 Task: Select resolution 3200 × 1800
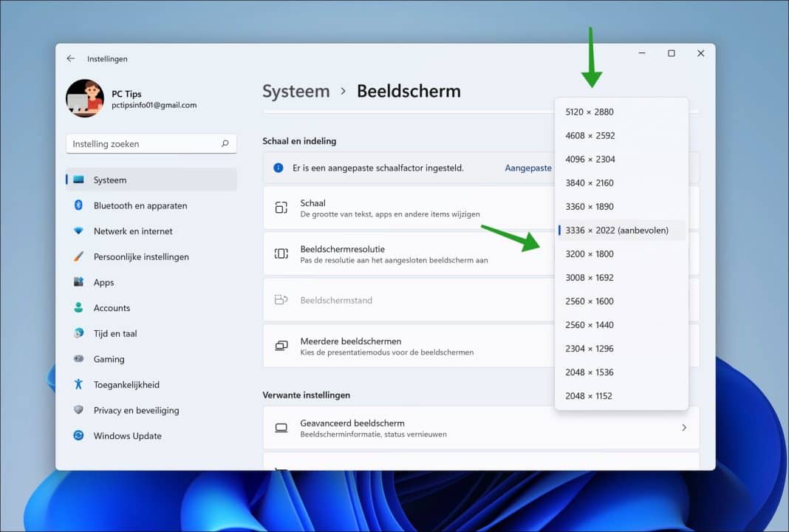click(x=621, y=253)
